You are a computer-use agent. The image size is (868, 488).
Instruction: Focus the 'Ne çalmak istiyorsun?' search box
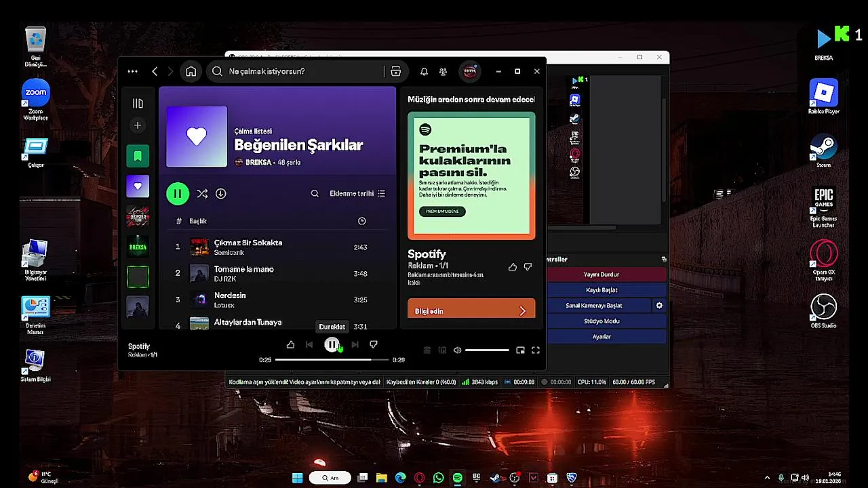pyautogui.click(x=296, y=71)
